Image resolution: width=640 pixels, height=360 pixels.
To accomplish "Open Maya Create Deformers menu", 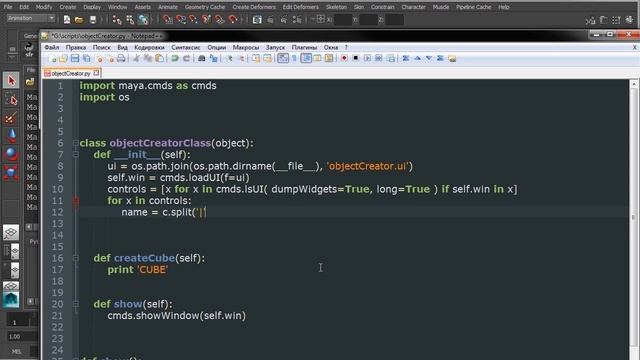I will 254,7.
